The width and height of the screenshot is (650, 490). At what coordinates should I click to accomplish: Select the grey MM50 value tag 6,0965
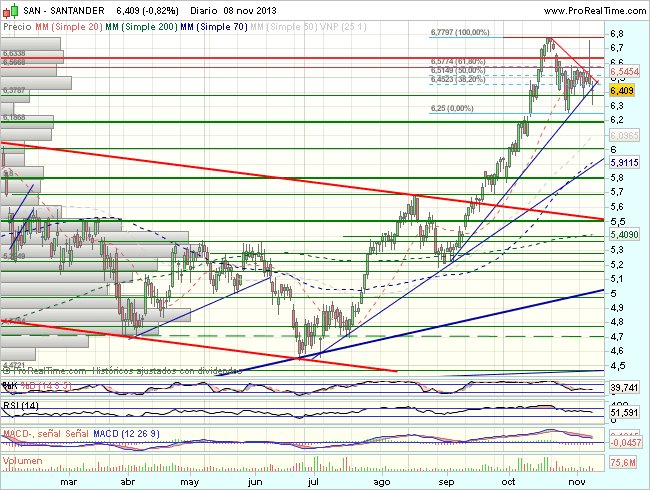[624, 136]
